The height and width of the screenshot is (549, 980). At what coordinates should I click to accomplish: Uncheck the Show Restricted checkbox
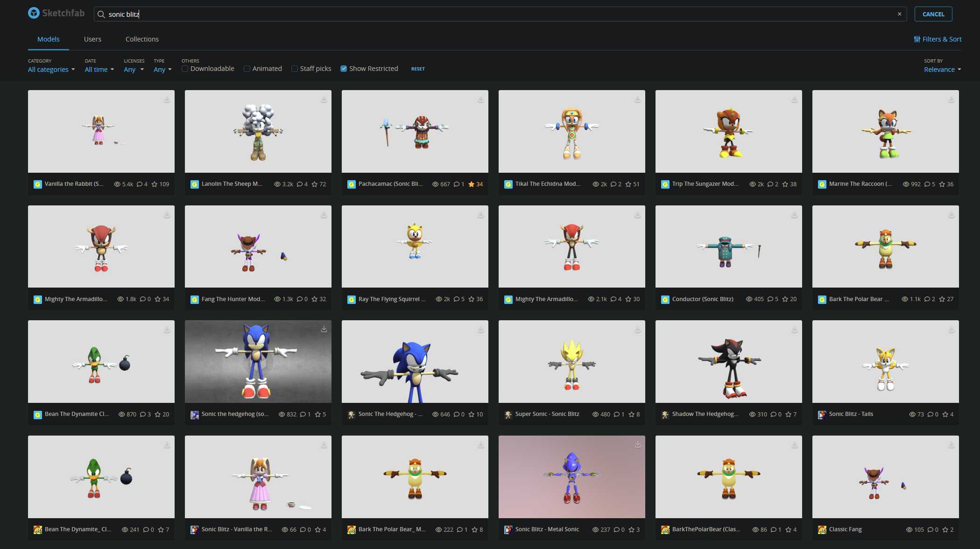coord(344,69)
